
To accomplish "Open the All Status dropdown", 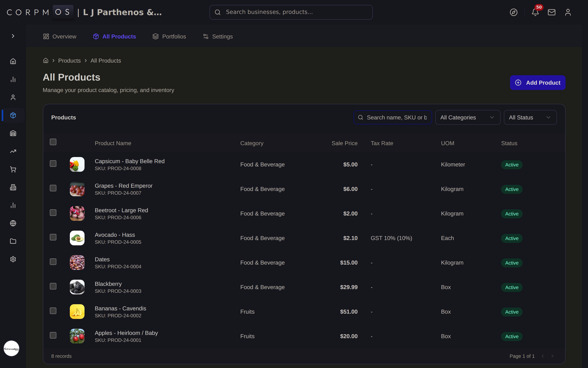I will [x=530, y=118].
